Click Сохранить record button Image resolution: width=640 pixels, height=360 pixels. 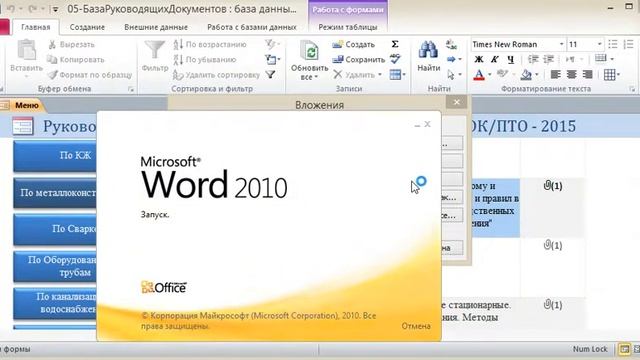(358, 60)
